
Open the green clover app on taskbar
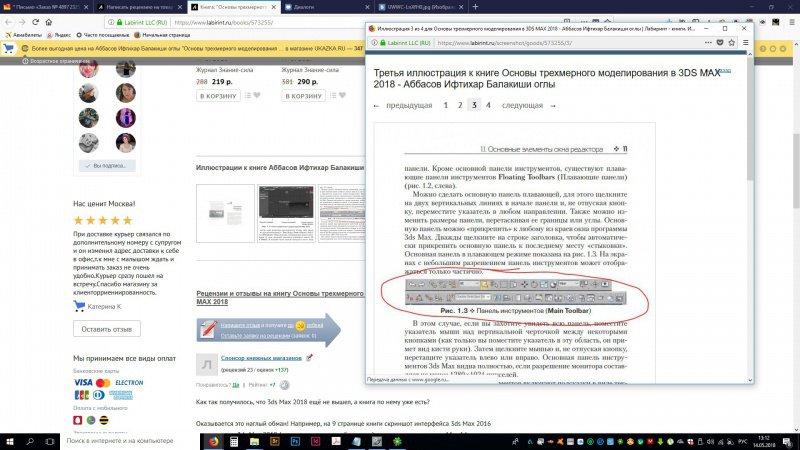pyautogui.click(x=397, y=441)
